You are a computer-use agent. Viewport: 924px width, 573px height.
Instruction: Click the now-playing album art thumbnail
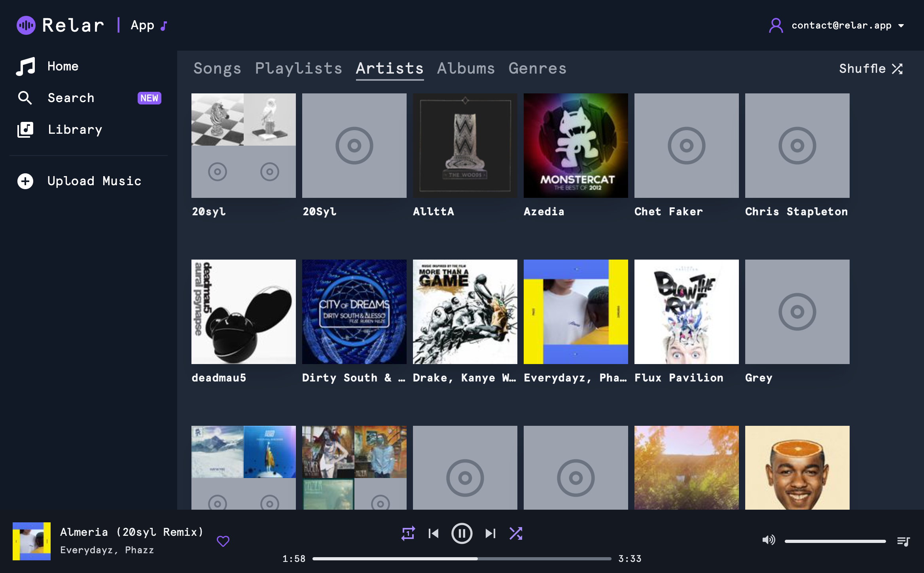(x=32, y=541)
